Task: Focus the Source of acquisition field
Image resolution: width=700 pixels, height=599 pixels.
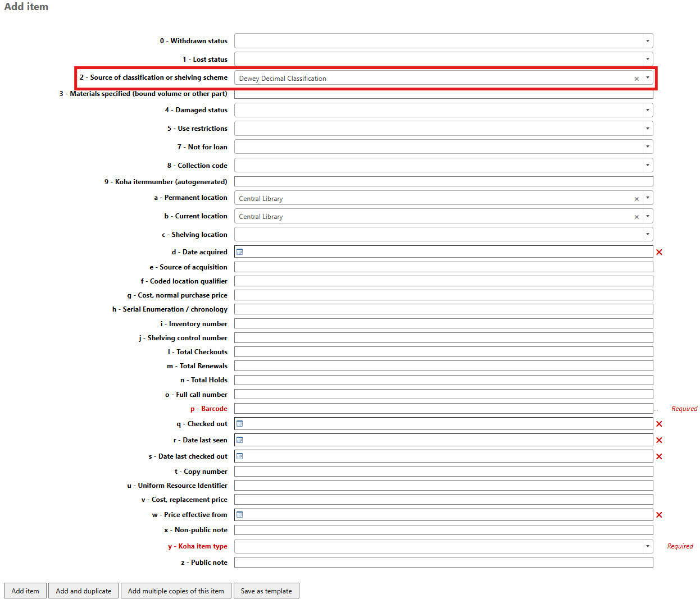Action: click(x=444, y=267)
